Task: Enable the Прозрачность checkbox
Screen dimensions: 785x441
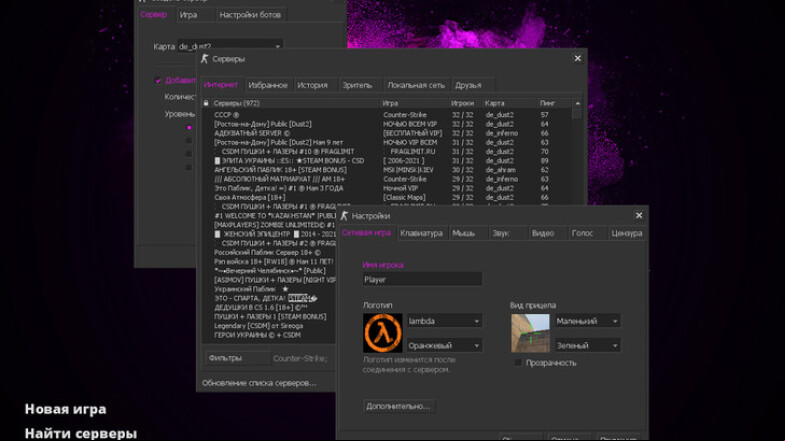Action: coord(518,362)
